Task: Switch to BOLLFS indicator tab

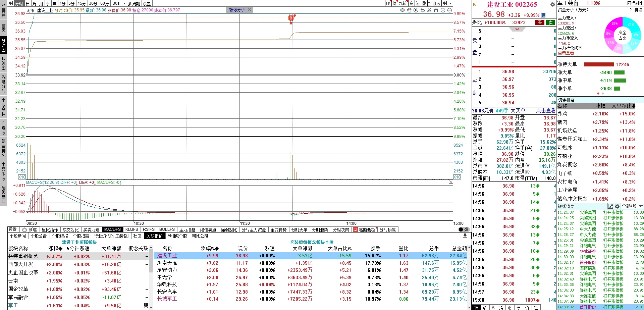Action: (x=167, y=229)
